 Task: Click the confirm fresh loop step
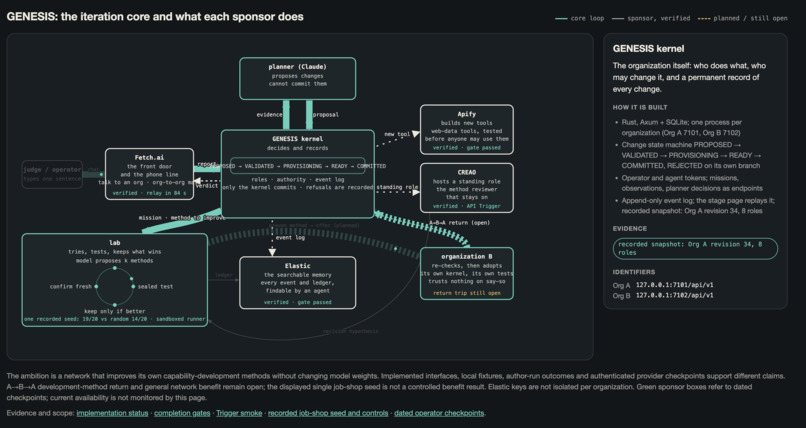click(x=70, y=286)
